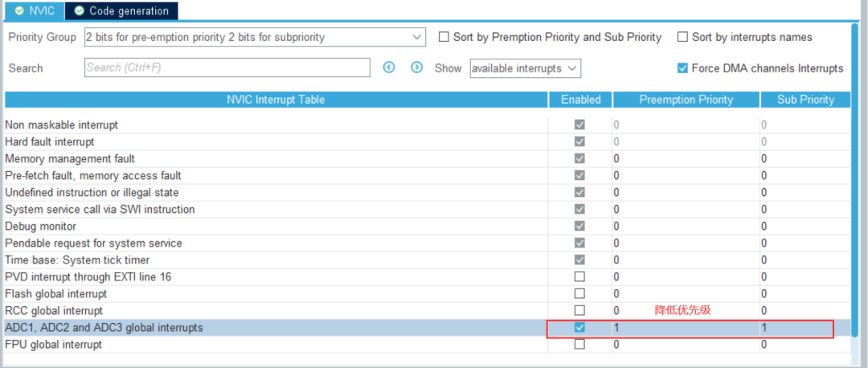
Task: Select the Memory management fault row
Action: tap(428, 158)
